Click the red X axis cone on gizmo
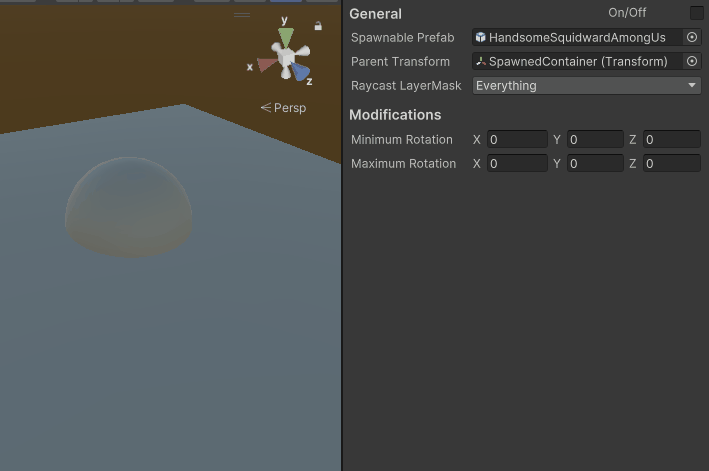 (x=266, y=65)
